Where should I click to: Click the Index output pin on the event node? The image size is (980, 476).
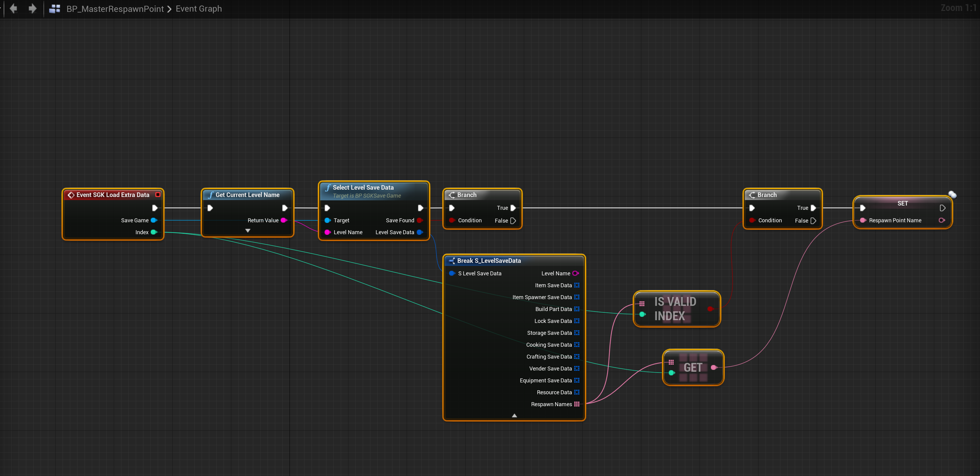[x=154, y=232]
